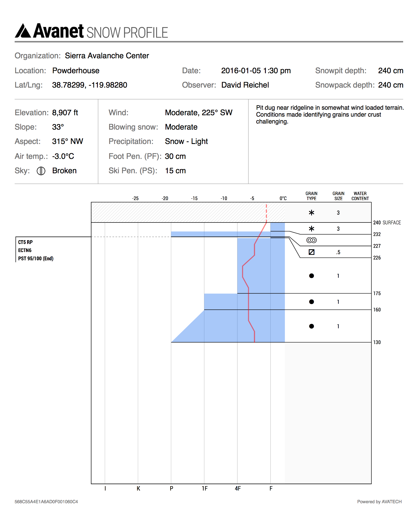420x514 pixels.
Task: Click the 240 SURFACE depth label
Action: (x=387, y=222)
